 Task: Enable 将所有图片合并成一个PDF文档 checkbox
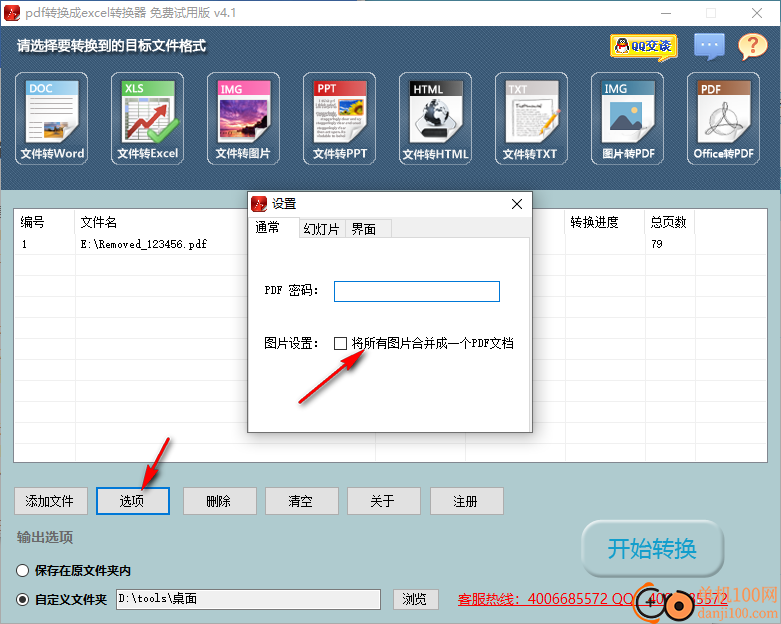pyautogui.click(x=341, y=343)
